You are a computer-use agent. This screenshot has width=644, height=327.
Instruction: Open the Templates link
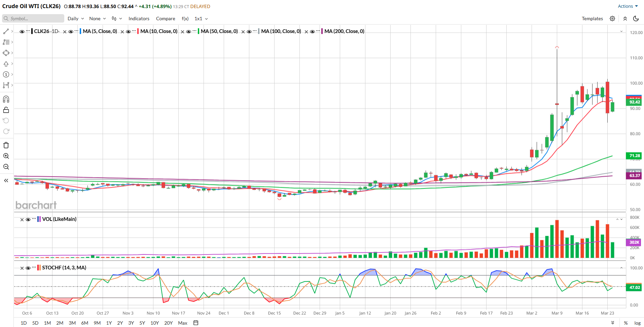coord(592,19)
